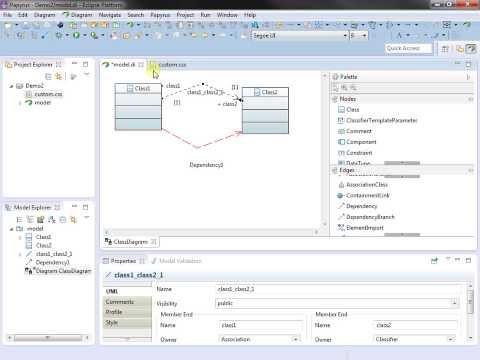Click the Member End Name field class2
The height and width of the screenshot is (360, 480).
415,325
